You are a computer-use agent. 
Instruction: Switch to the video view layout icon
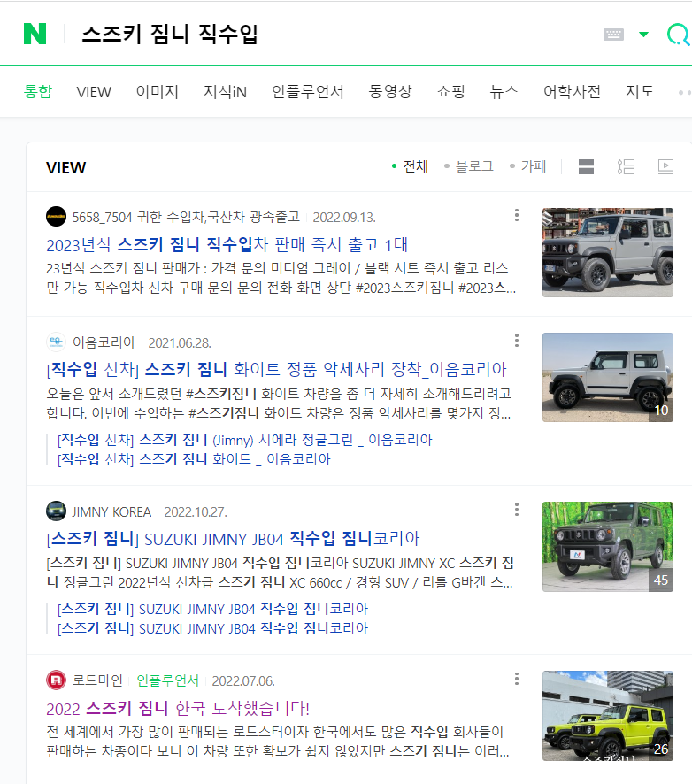(x=665, y=166)
